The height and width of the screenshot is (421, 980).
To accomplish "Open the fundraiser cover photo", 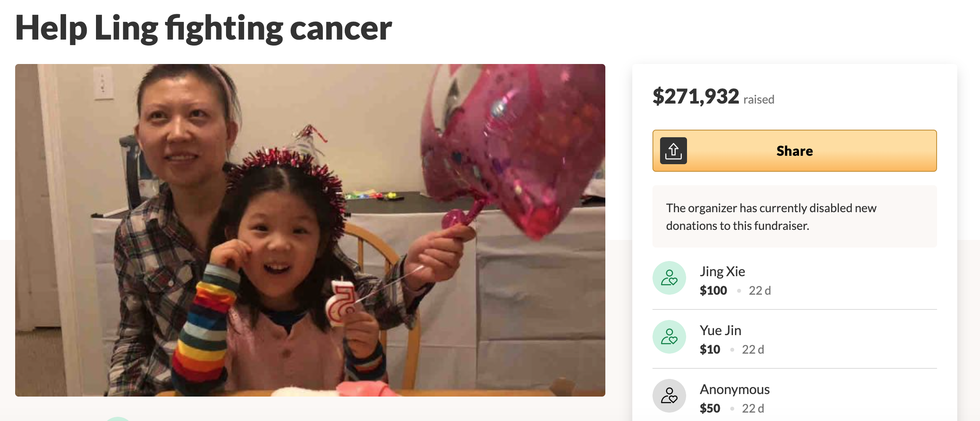I will (310, 230).
